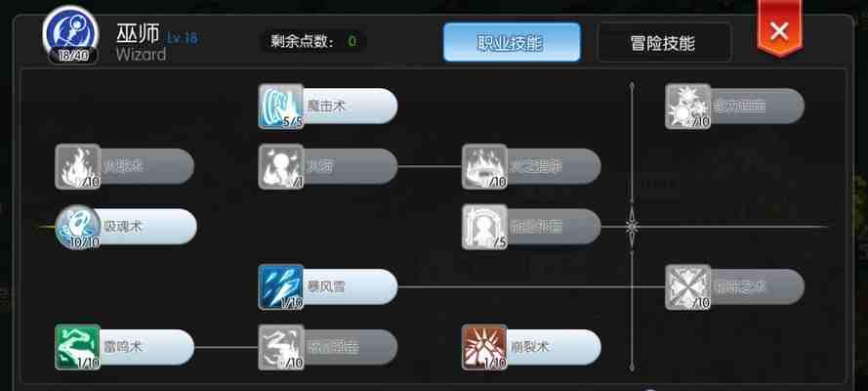Click the 魔击术 skill name label
This screenshot has height=391, width=868.
326,107
